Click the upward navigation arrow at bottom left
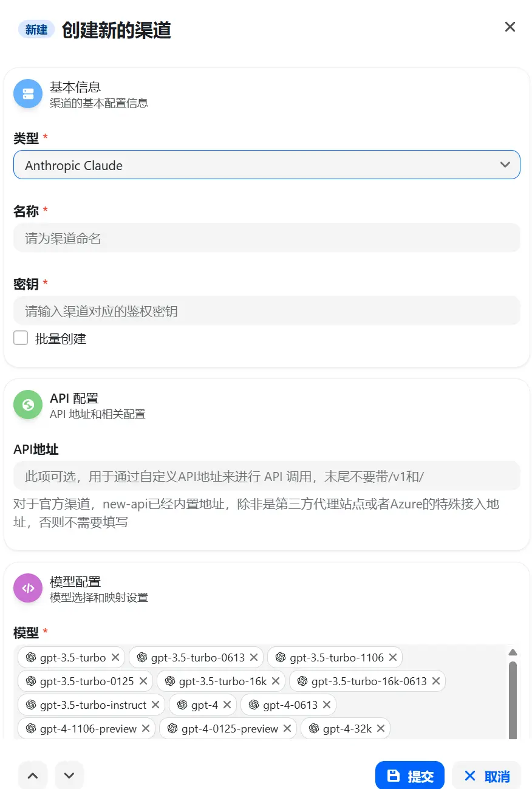Screen dimensions: 532x789 click(x=32, y=775)
